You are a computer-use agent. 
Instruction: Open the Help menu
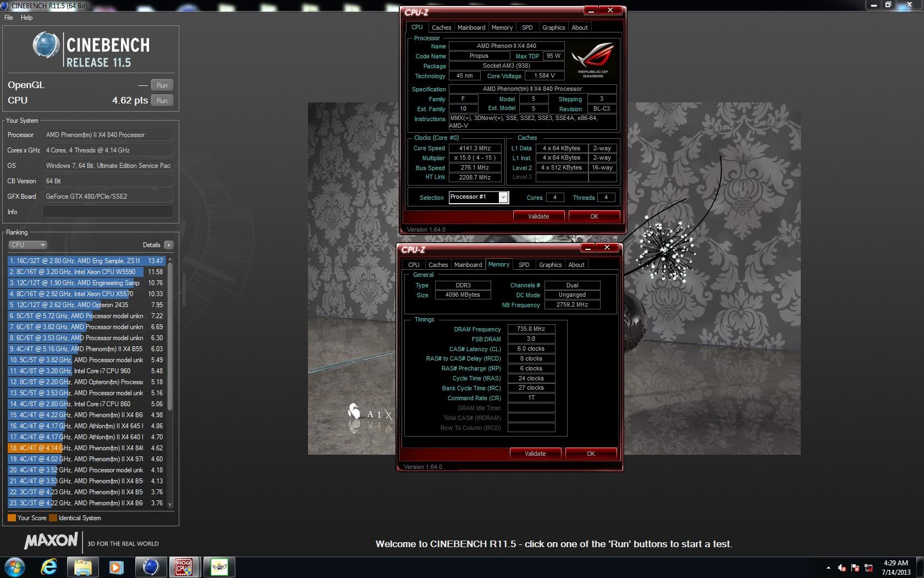26,18
